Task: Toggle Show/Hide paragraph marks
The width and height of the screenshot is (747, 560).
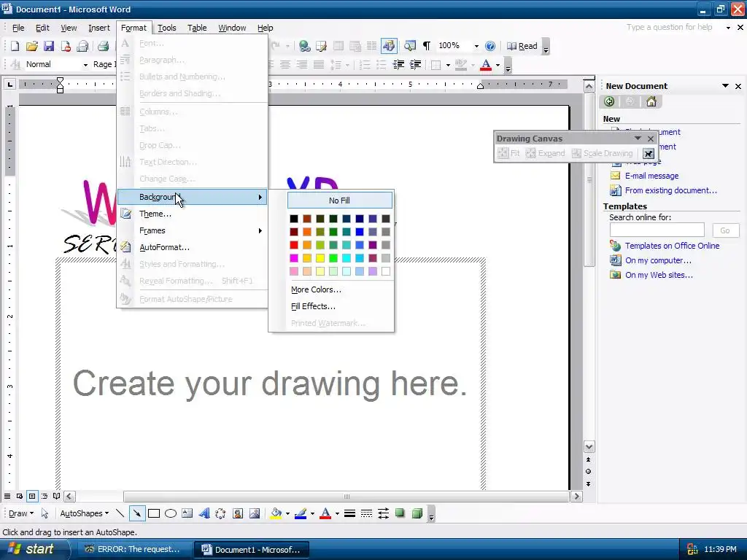Action: 427,46
